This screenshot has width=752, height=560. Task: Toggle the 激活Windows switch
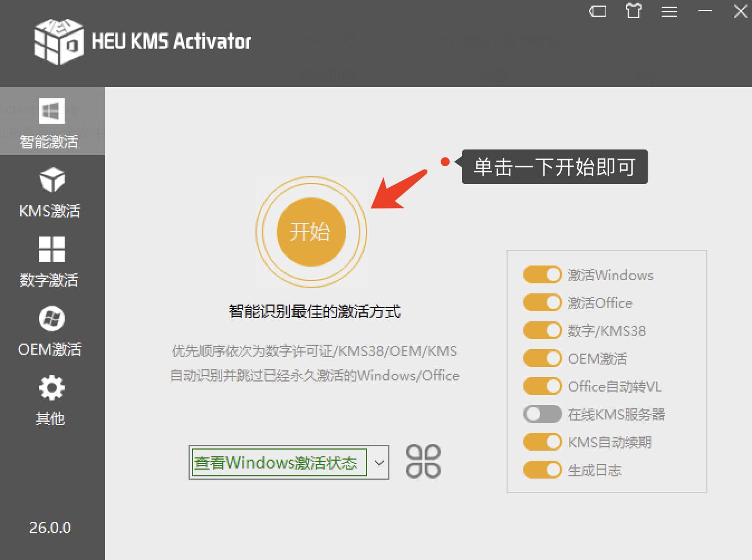[x=542, y=275]
